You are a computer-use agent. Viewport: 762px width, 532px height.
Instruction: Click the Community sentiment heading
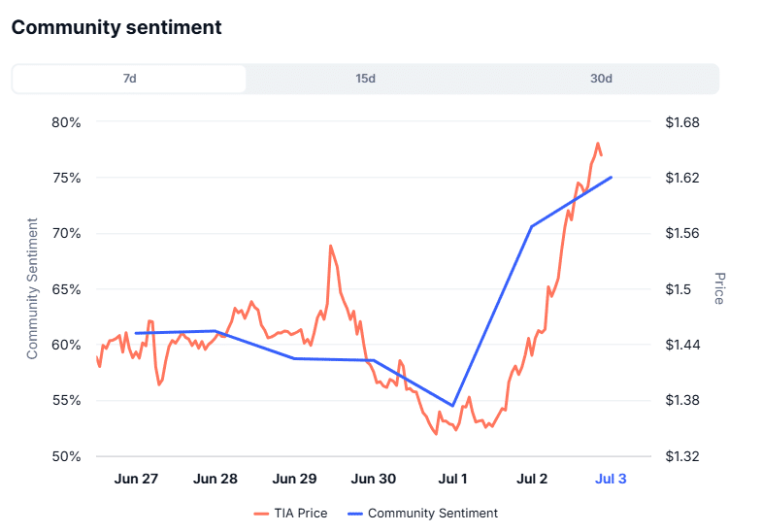click(x=116, y=27)
